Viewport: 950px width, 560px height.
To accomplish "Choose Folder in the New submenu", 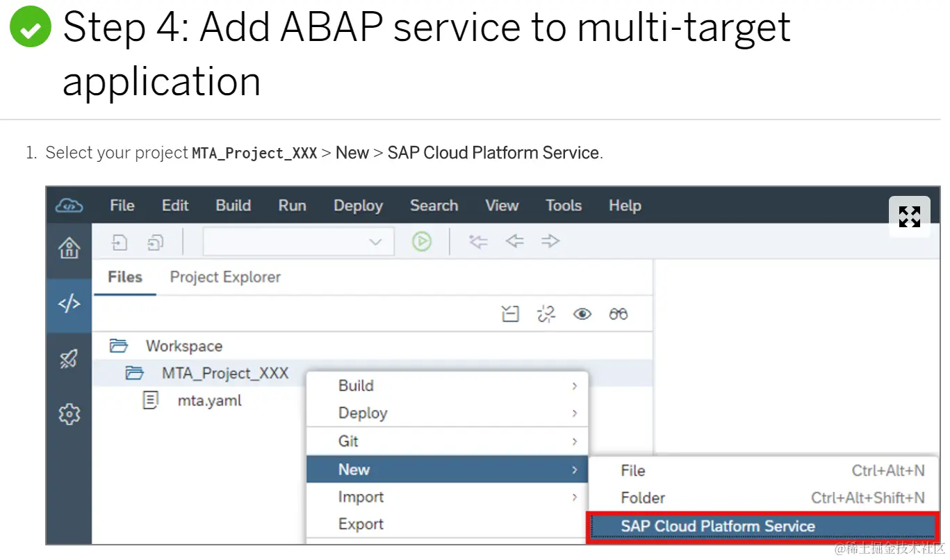I will (x=764, y=497).
